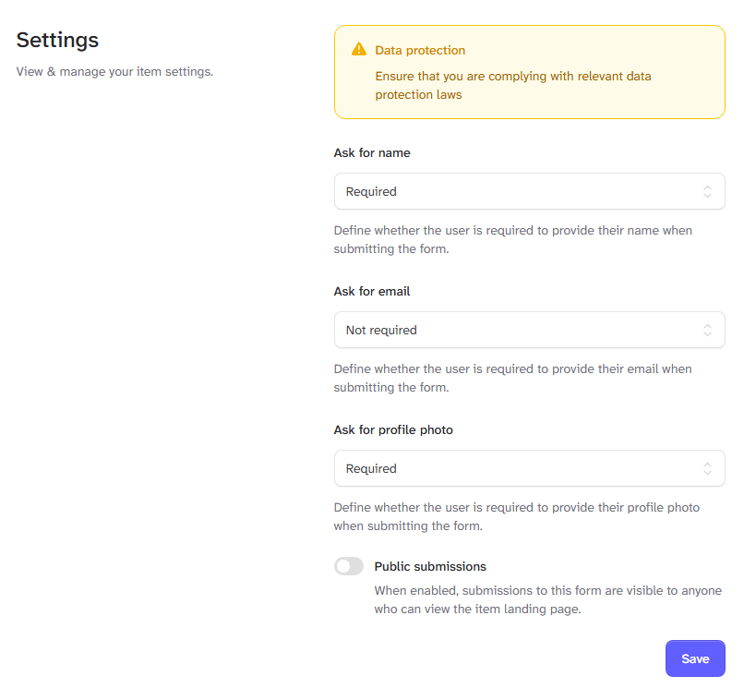Toggle the Public submissions switch
Viewport: 756px width, 700px height.
pos(349,566)
